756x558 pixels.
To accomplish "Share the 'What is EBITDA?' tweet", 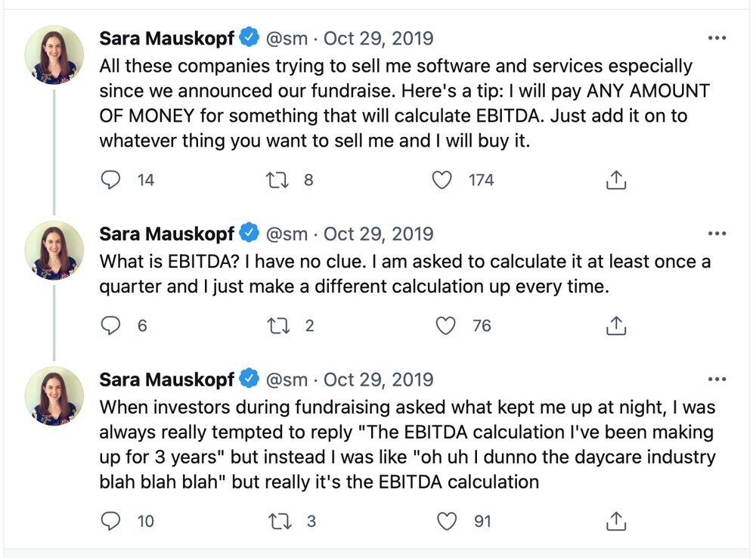I will coord(615,326).
